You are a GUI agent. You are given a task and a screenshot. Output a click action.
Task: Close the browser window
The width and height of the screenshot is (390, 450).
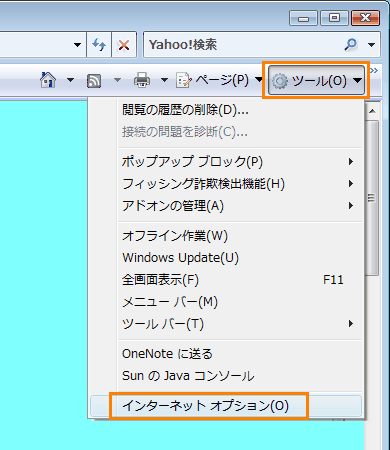click(x=366, y=18)
